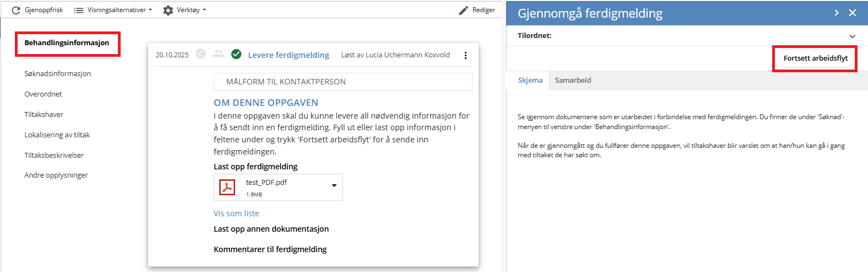Open the Levere ferdigmelding task link
Image resolution: width=868 pixels, height=272 pixels.
[288, 55]
